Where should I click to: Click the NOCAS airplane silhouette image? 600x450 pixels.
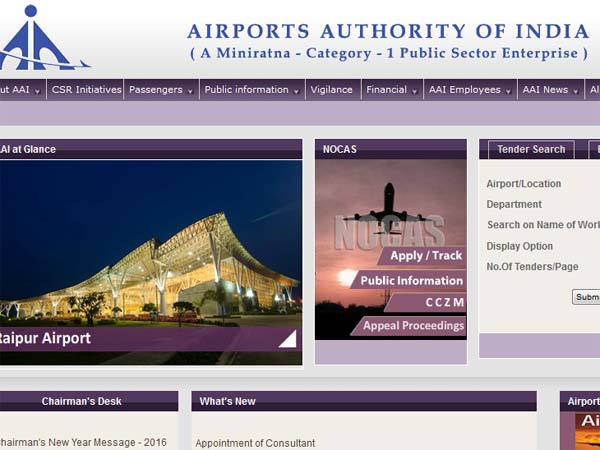[x=389, y=209]
